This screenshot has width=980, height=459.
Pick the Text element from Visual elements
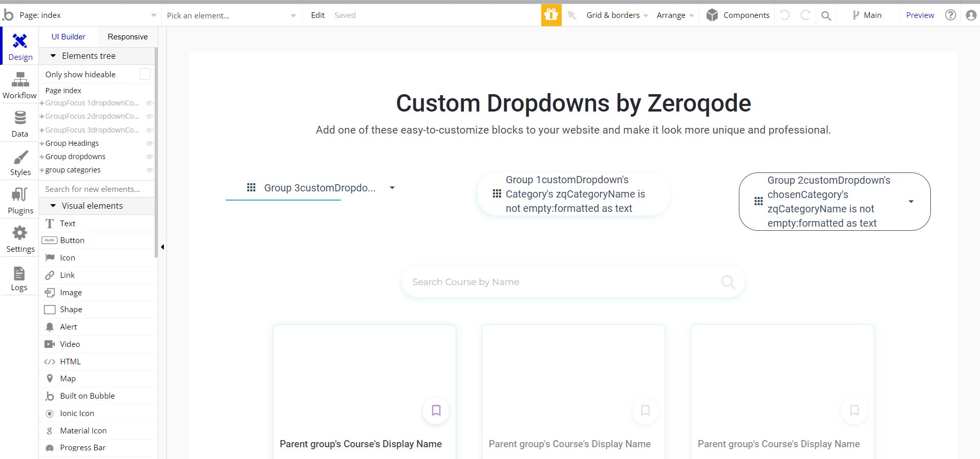point(97,224)
